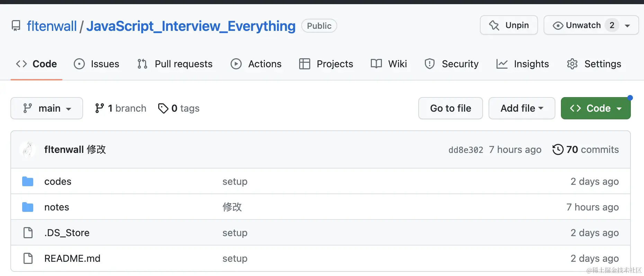Click the README.md file icon
Viewport: 644px width, 276px height.
click(28, 258)
